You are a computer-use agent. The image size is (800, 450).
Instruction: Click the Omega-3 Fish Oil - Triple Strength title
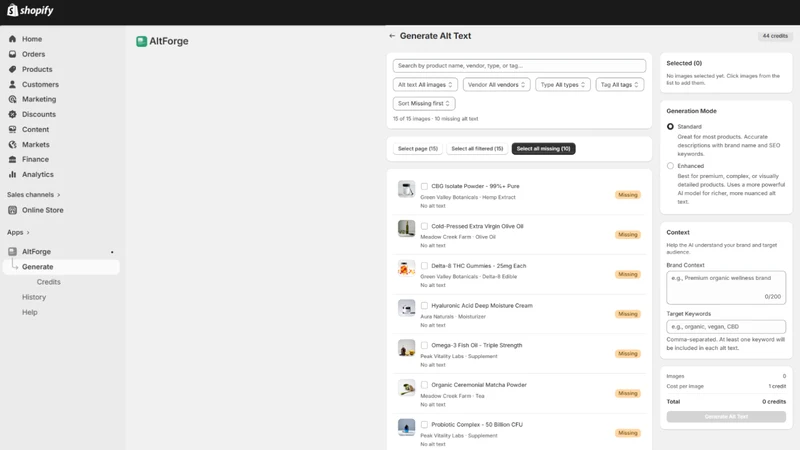pos(477,345)
